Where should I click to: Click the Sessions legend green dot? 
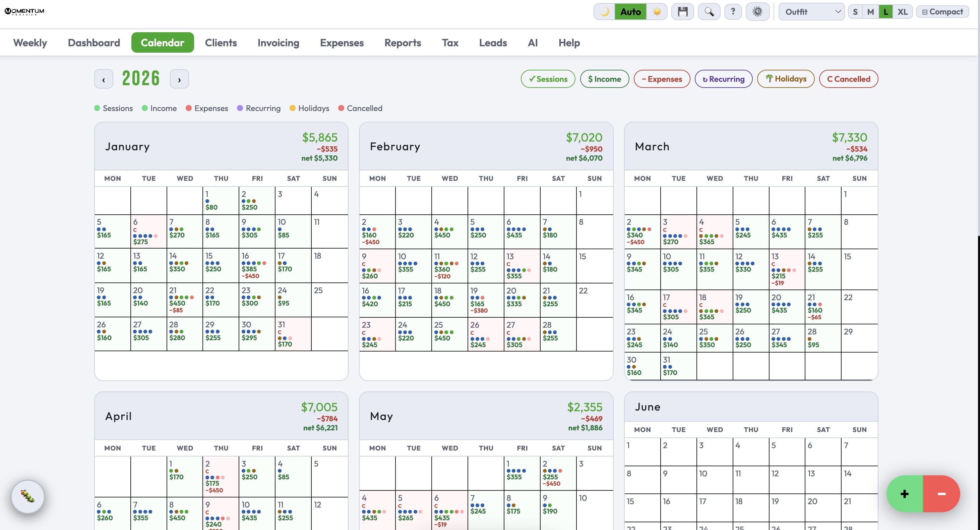coord(97,108)
